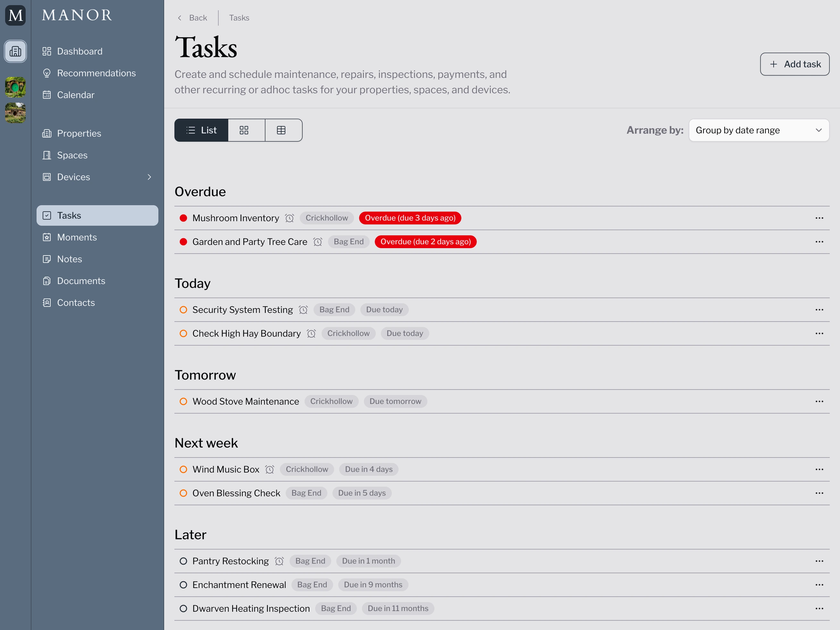Viewport: 840px width, 630px height.
Task: Toggle completion circle for Mushroom Inventory
Action: tap(183, 218)
